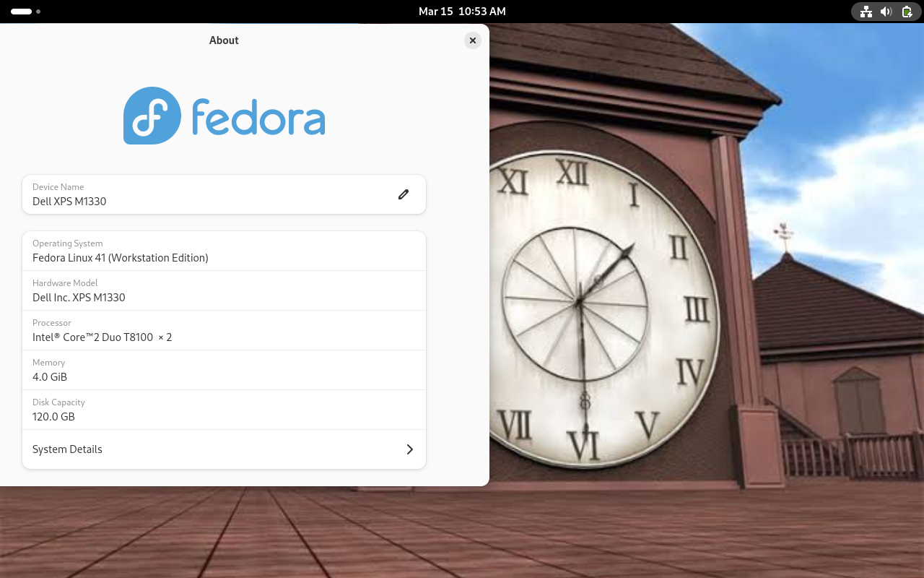Open calendar from Mar 15 10:53 AM clock
Screen dimensions: 924x578
462,12
